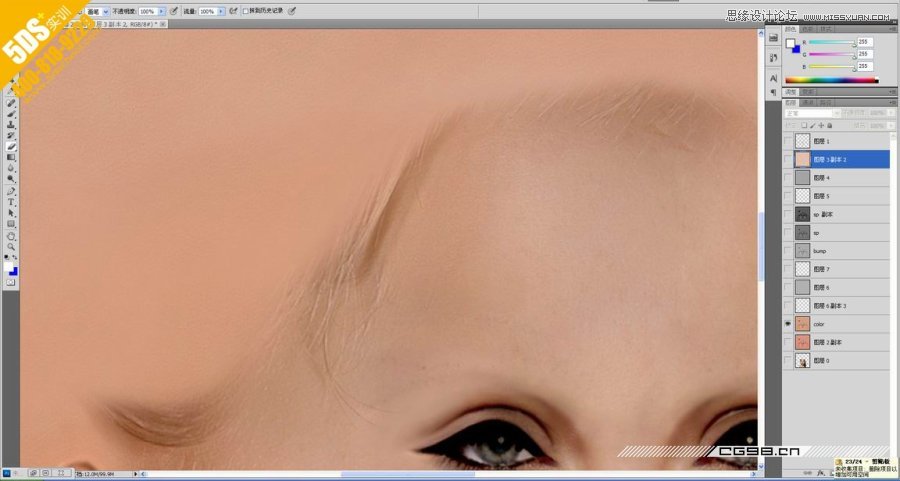Select the Blur tool

[11, 168]
